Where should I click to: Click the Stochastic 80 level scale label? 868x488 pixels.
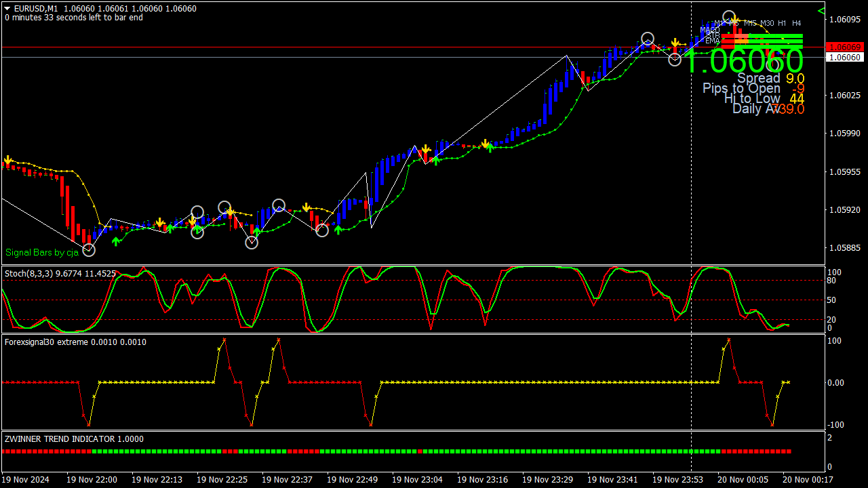tap(833, 281)
